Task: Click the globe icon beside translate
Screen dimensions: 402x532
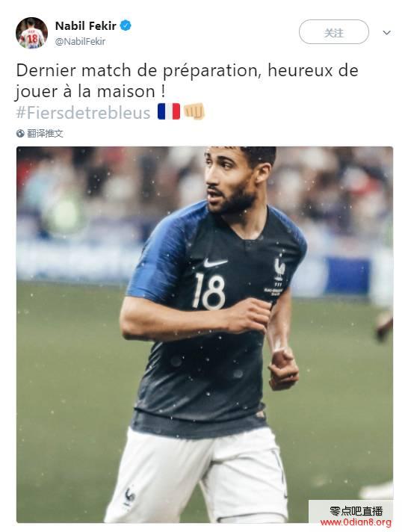Action: pos(20,134)
